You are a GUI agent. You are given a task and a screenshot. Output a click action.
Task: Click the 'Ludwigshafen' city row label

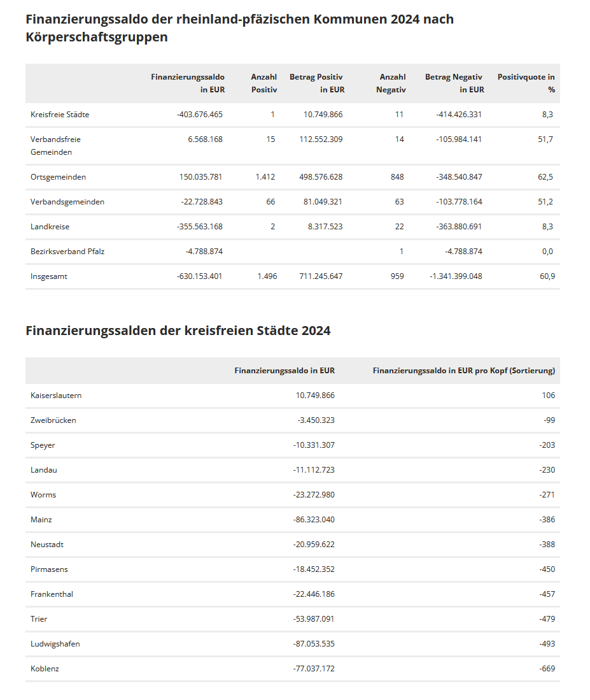click(55, 644)
